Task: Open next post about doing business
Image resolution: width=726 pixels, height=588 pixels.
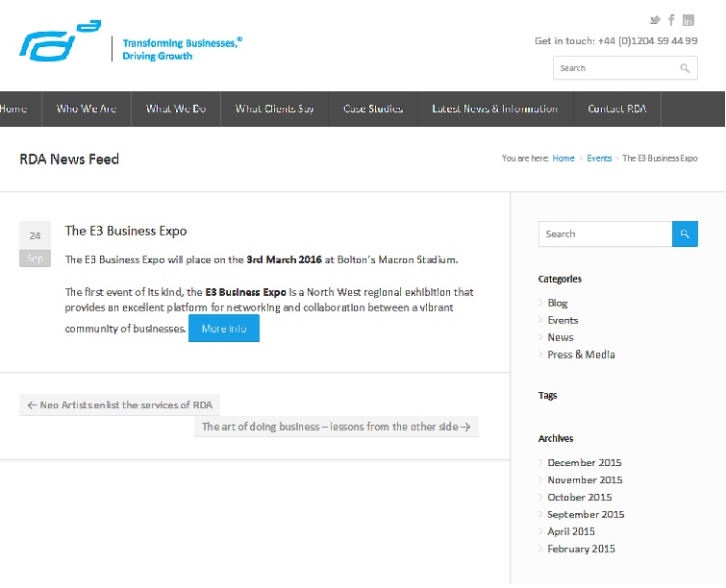Action: (x=336, y=427)
